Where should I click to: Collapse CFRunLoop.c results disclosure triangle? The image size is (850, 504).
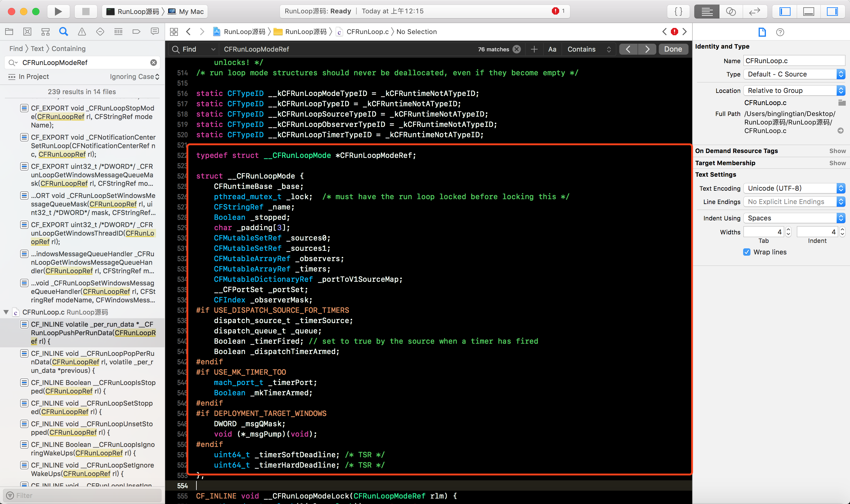click(6, 312)
